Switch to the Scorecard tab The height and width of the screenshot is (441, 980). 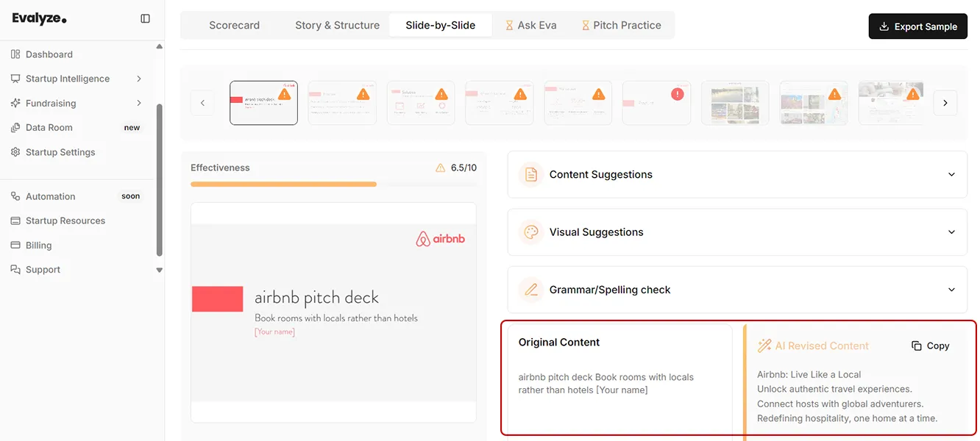point(234,25)
